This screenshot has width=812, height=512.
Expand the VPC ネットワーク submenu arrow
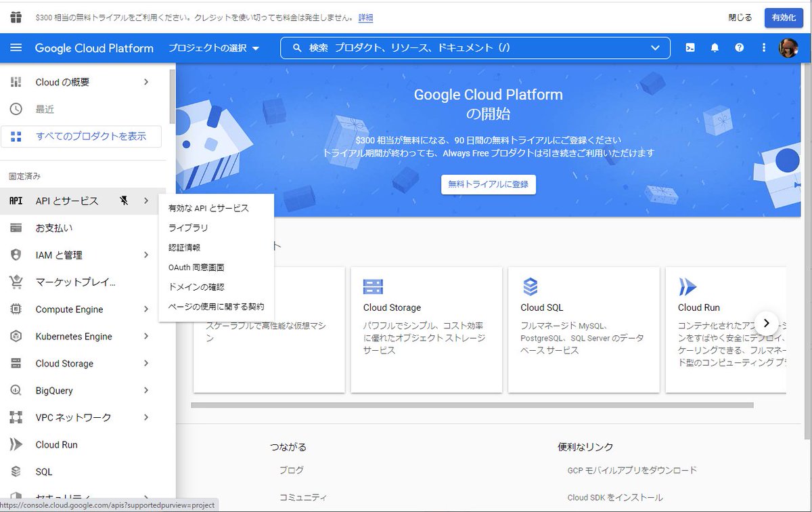point(146,418)
